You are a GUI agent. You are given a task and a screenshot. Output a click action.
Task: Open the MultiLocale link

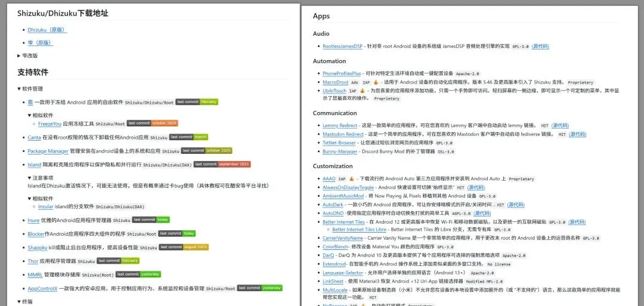point(335,290)
